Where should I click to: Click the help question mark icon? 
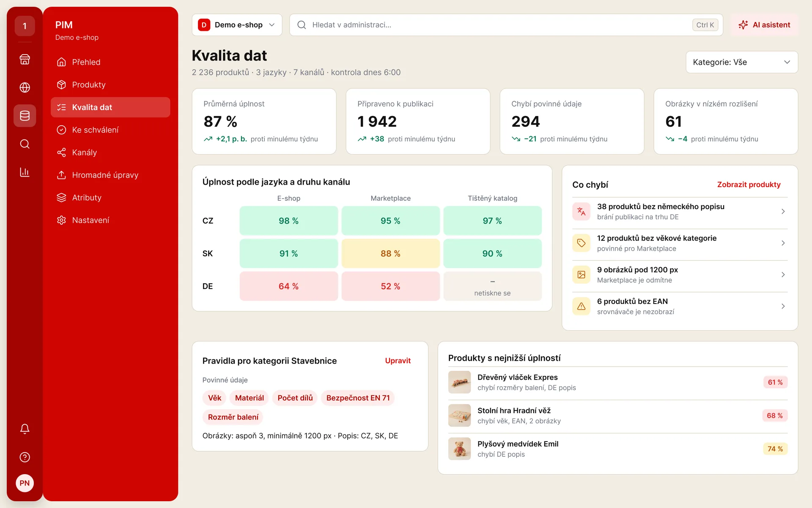[25, 457]
